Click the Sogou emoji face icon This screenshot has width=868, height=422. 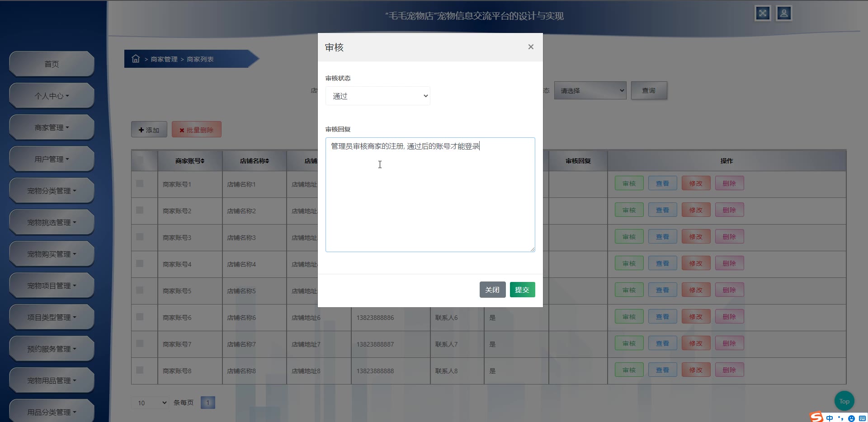click(851, 418)
